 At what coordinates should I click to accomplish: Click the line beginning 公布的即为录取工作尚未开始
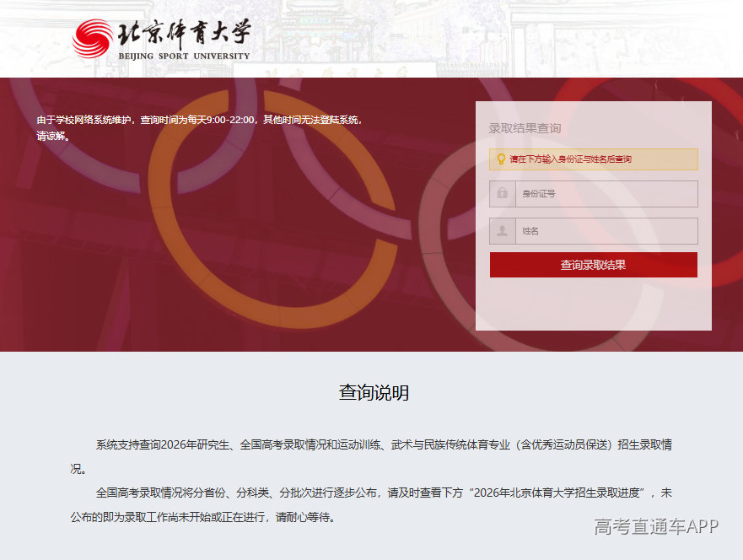202,517
